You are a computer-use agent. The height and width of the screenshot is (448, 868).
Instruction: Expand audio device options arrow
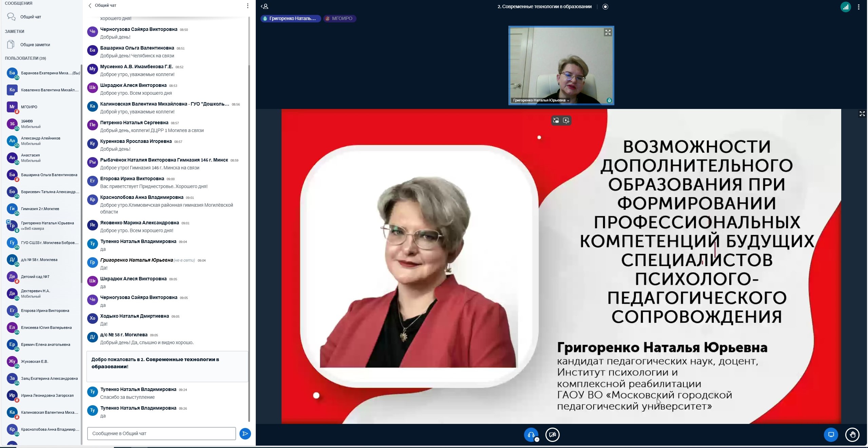pyautogui.click(x=537, y=440)
